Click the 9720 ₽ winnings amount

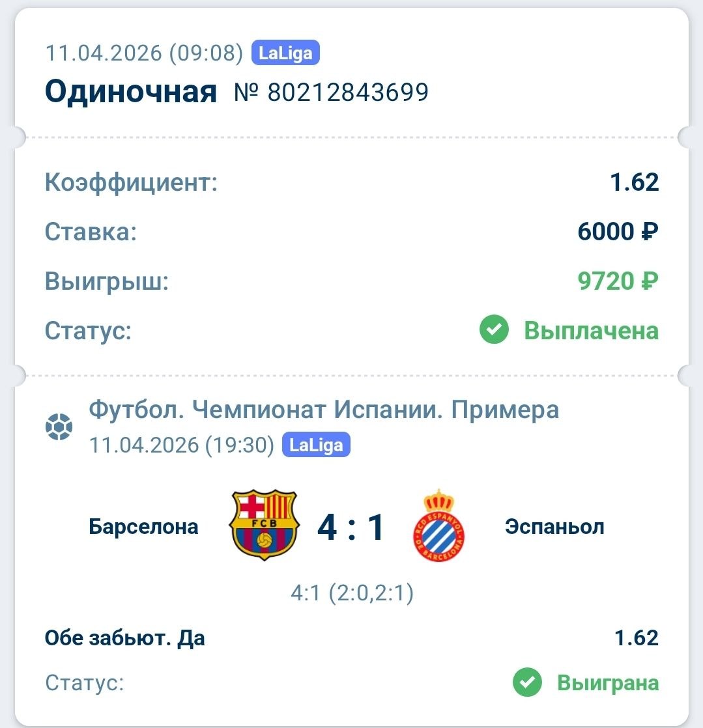pos(618,281)
